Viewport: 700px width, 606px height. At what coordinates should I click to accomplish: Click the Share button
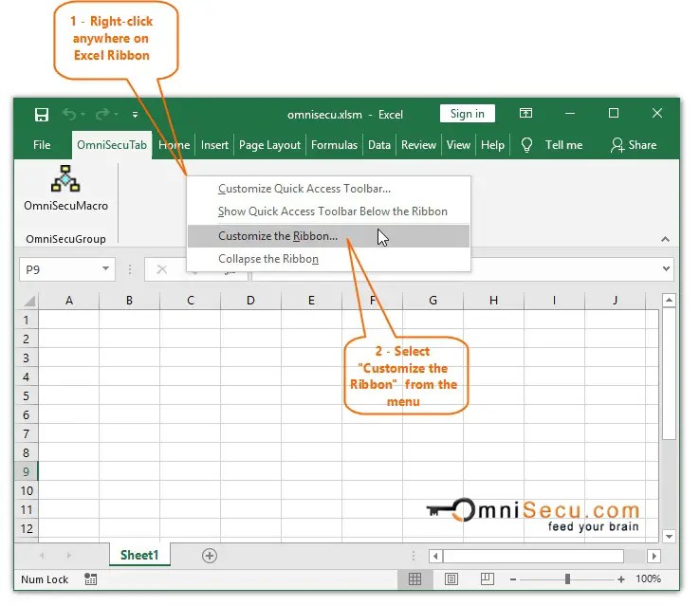pyautogui.click(x=634, y=145)
